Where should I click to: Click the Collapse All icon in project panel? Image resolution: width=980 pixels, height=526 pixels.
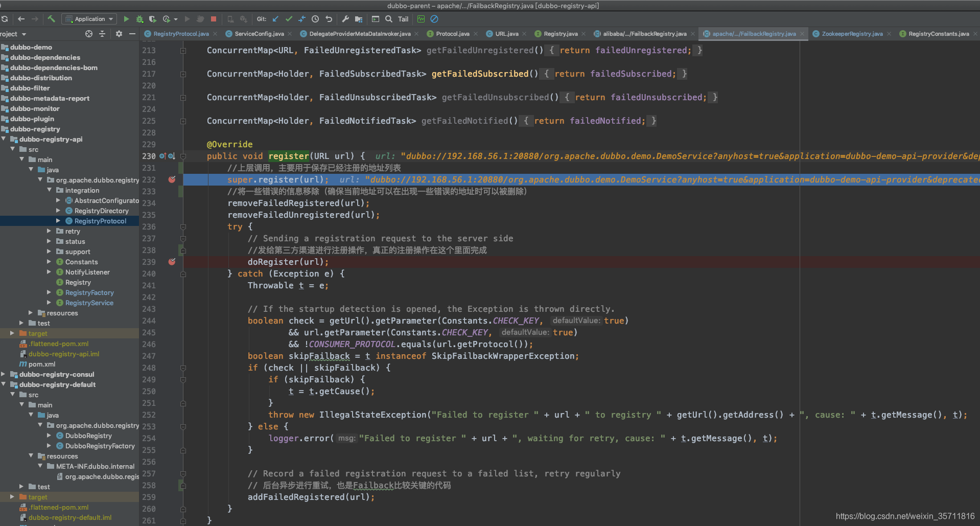tap(102, 34)
